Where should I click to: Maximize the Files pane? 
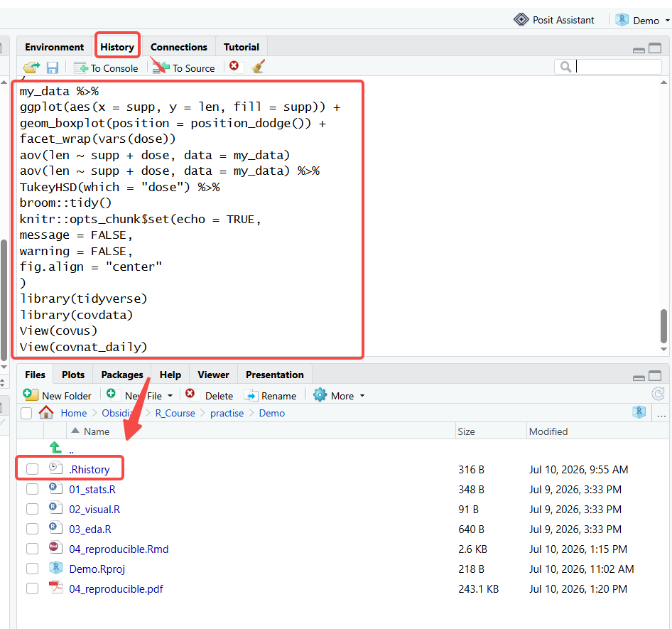coord(655,376)
